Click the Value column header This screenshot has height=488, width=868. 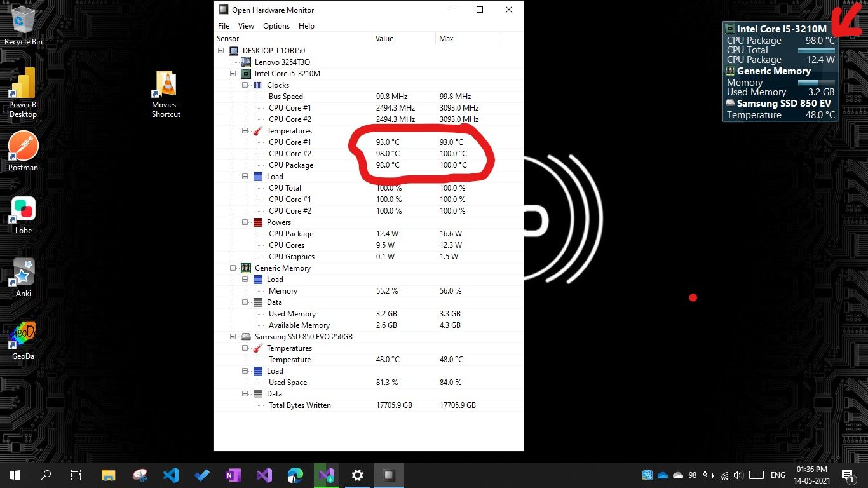coord(403,39)
